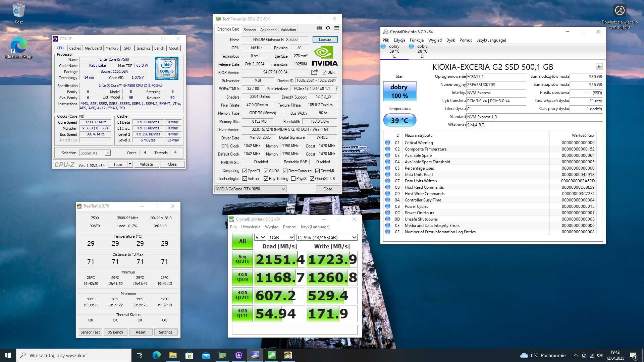Open File Explorer from the taskbar
This screenshot has width=644, height=362.
point(173,355)
